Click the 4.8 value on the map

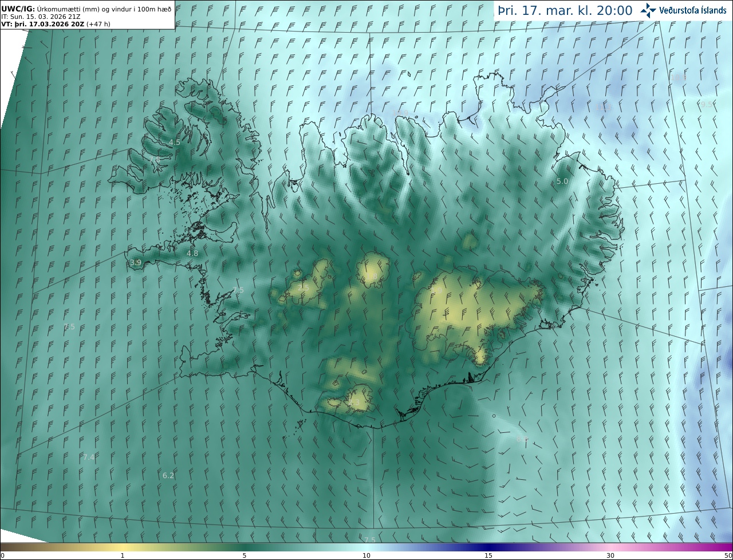192,253
